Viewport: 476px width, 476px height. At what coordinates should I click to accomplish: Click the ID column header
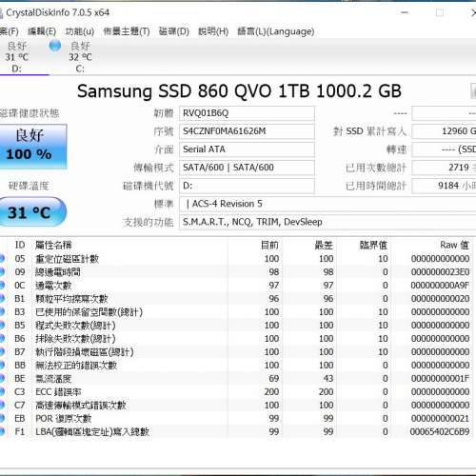(20, 245)
